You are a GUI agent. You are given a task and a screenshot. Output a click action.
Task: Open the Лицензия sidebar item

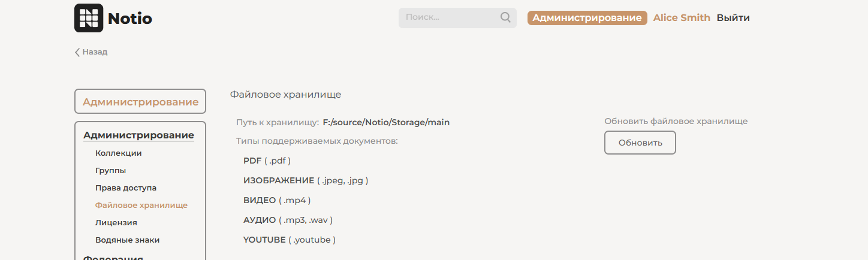pyautogui.click(x=116, y=222)
